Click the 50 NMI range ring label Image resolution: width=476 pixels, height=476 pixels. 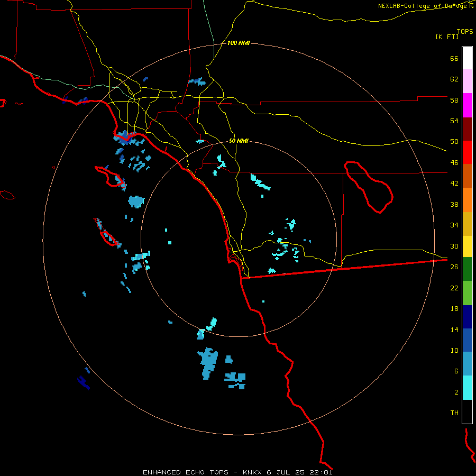[x=239, y=141]
